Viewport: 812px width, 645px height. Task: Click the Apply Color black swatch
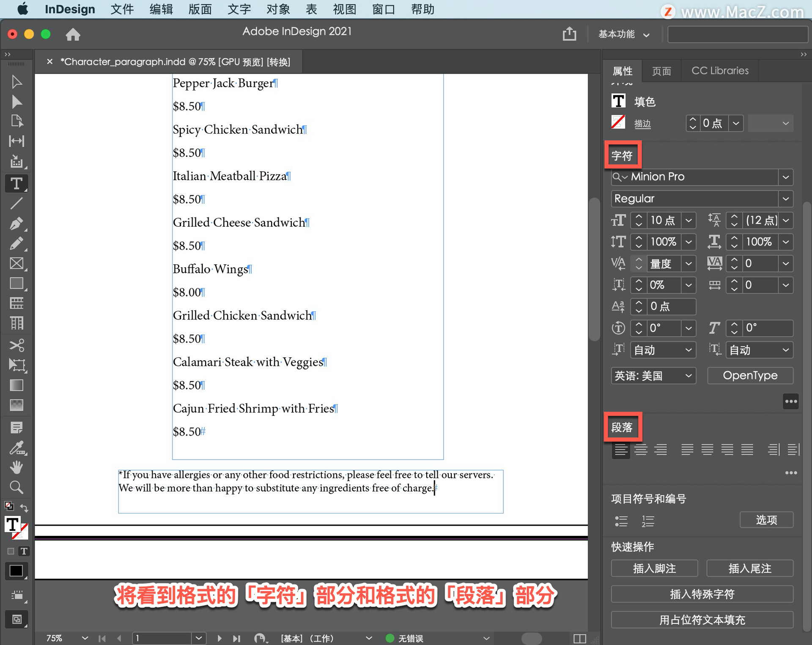tap(16, 571)
